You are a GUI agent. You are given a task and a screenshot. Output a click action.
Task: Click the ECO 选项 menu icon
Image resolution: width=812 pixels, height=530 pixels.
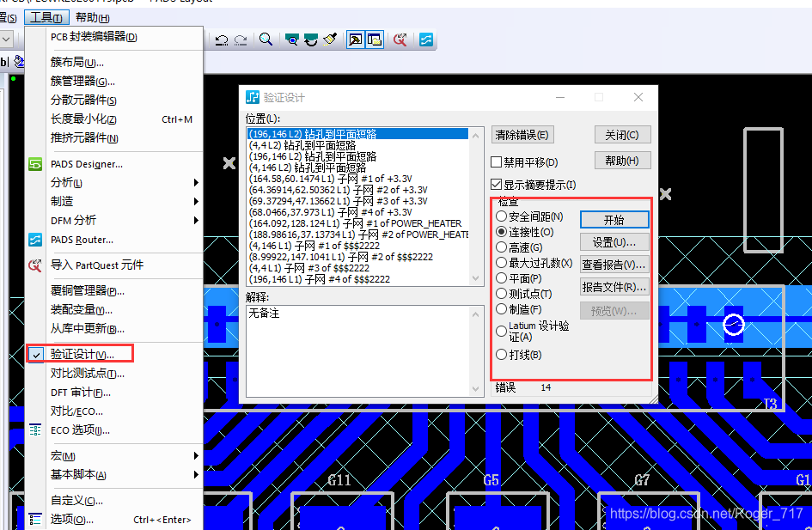click(x=34, y=430)
